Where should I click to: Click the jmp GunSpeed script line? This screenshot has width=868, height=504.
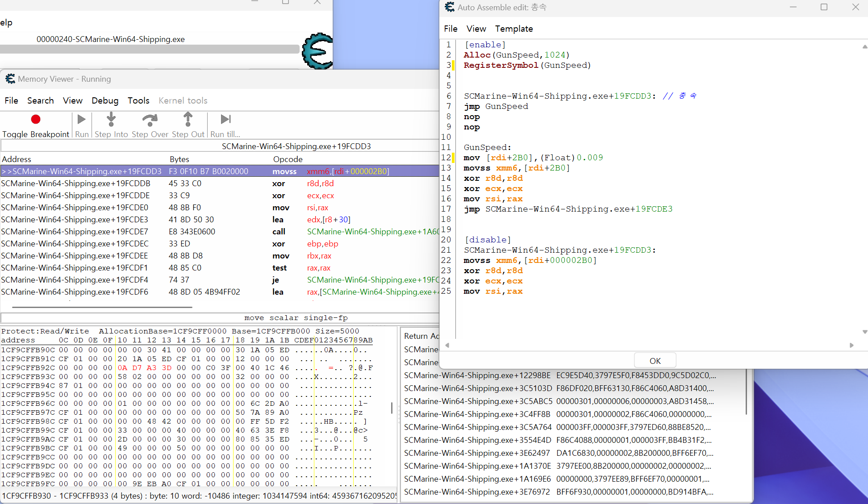point(496,106)
